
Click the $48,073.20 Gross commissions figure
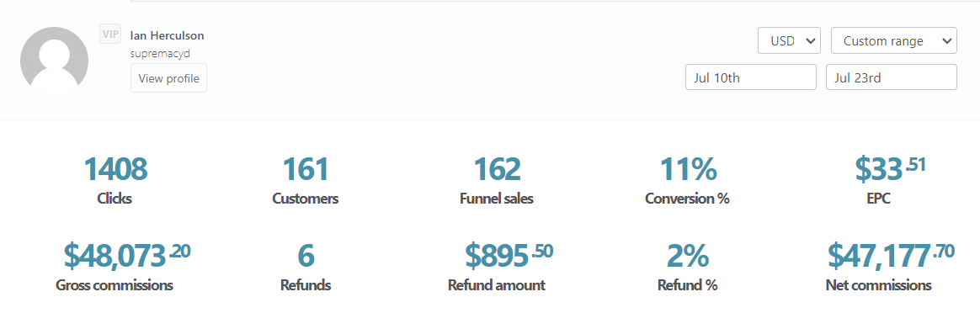127,254
